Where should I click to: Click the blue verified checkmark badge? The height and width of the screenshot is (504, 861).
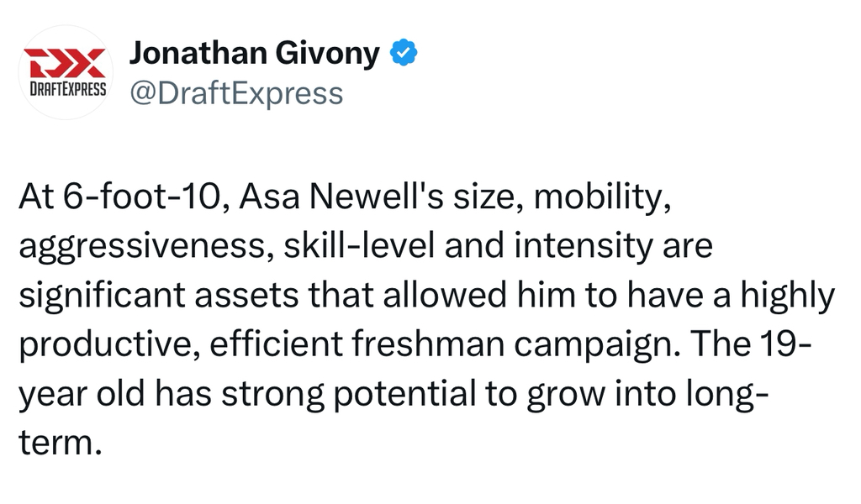pyautogui.click(x=405, y=54)
